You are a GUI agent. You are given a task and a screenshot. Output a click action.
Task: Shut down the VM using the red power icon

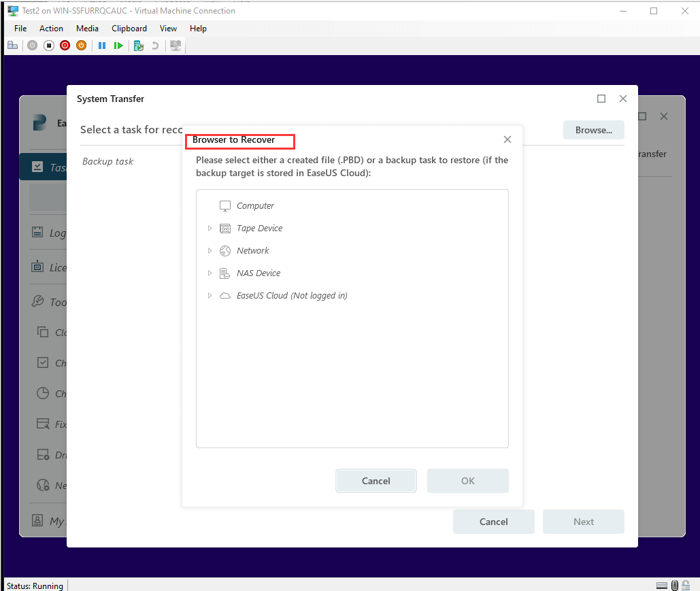tap(65, 46)
